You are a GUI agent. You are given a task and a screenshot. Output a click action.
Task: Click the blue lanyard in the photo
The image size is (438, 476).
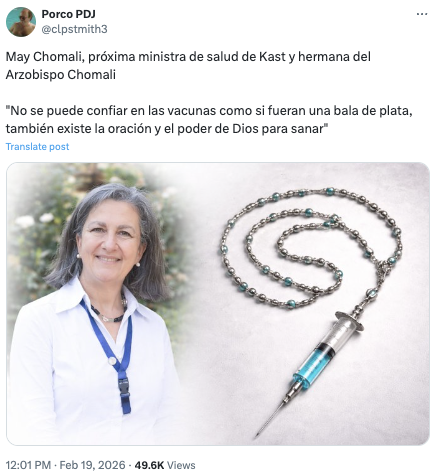[112, 355]
